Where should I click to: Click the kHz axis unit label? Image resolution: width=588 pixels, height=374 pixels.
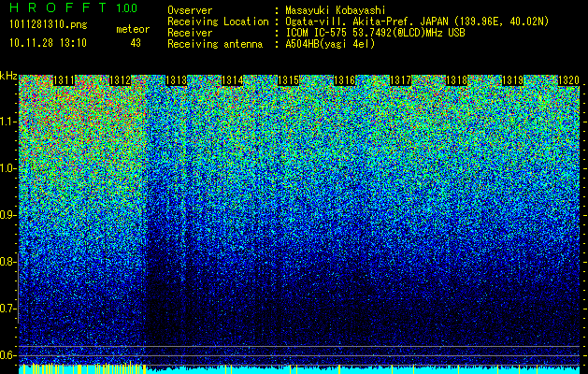tap(8, 76)
